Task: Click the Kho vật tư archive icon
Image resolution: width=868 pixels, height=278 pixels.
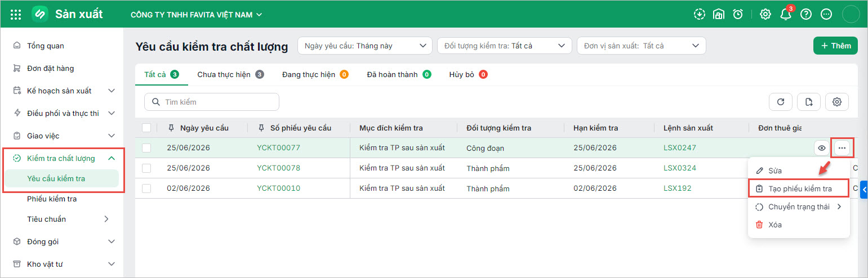Action: pyautogui.click(x=17, y=264)
